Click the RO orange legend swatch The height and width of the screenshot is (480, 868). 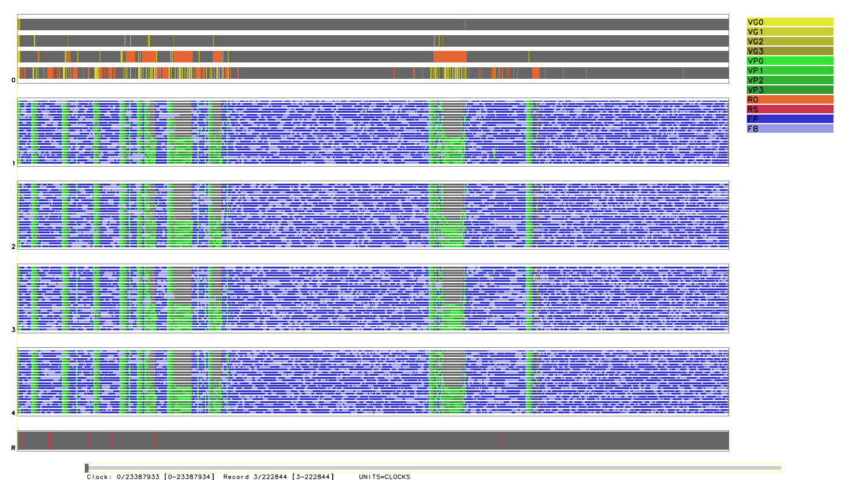[x=789, y=99]
